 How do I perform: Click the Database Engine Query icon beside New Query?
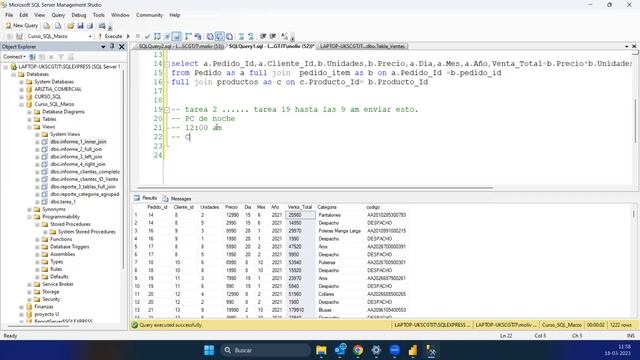[x=47, y=26]
